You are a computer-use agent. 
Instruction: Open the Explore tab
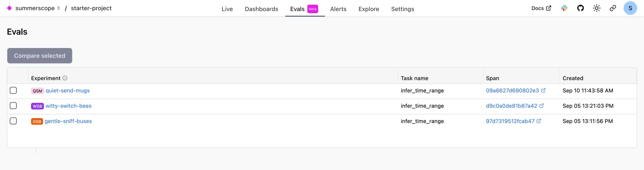[x=369, y=9]
